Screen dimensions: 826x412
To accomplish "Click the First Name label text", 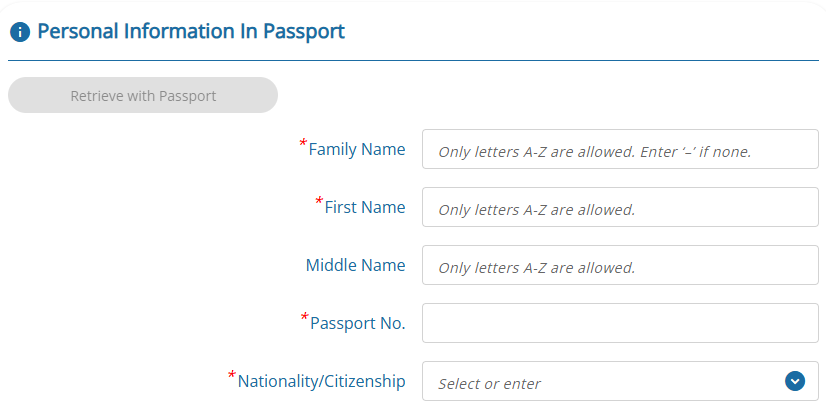I will (x=365, y=208).
